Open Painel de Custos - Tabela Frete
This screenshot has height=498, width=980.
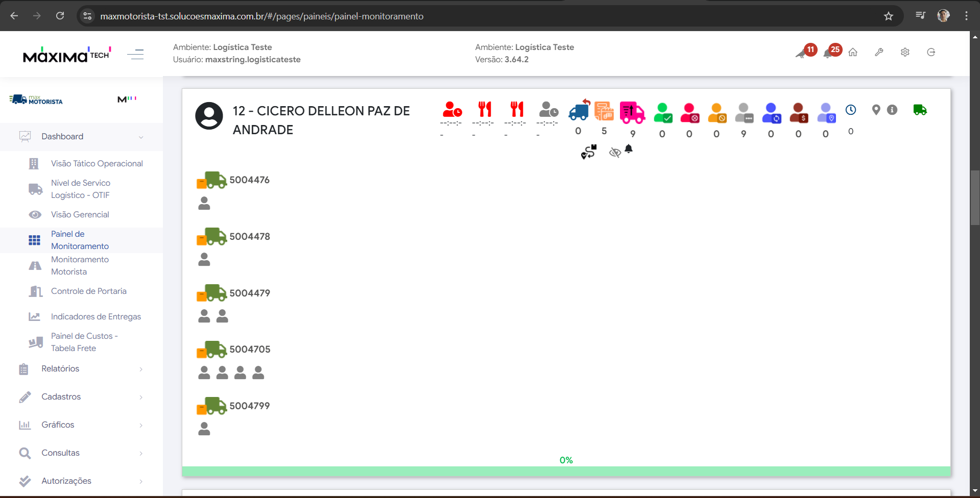84,342
